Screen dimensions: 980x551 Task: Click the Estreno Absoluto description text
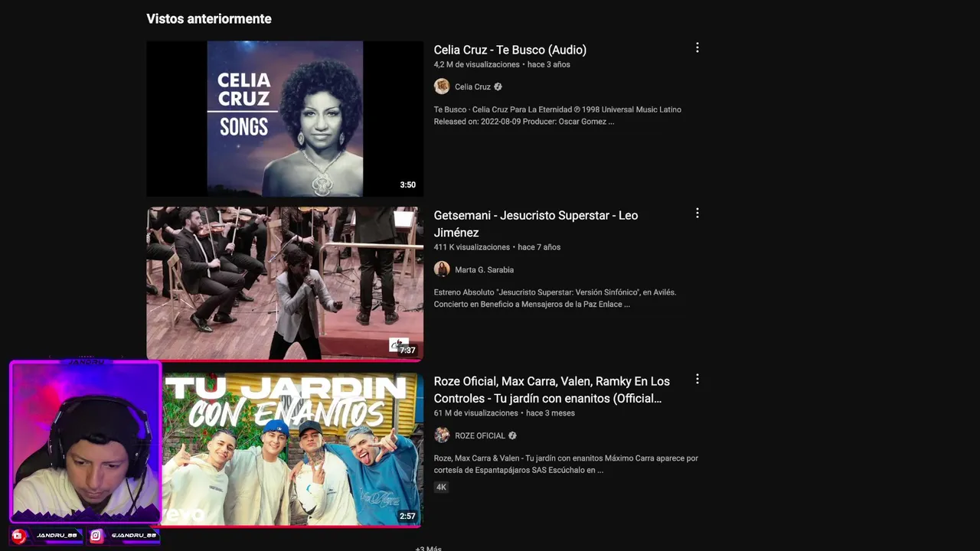pyautogui.click(x=555, y=298)
